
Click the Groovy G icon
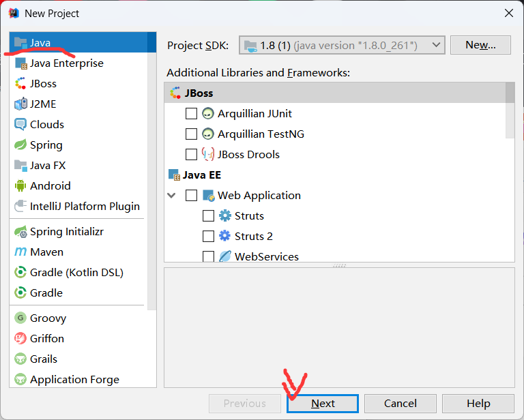point(20,318)
